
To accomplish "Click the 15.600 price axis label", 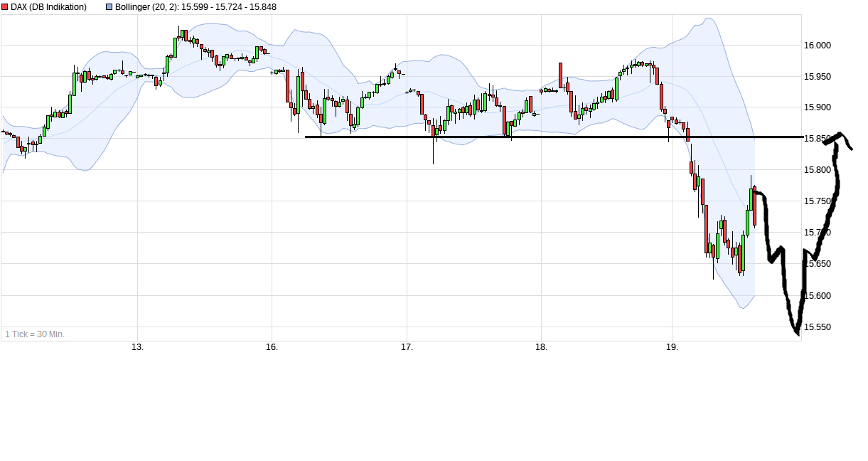I will point(817,295).
